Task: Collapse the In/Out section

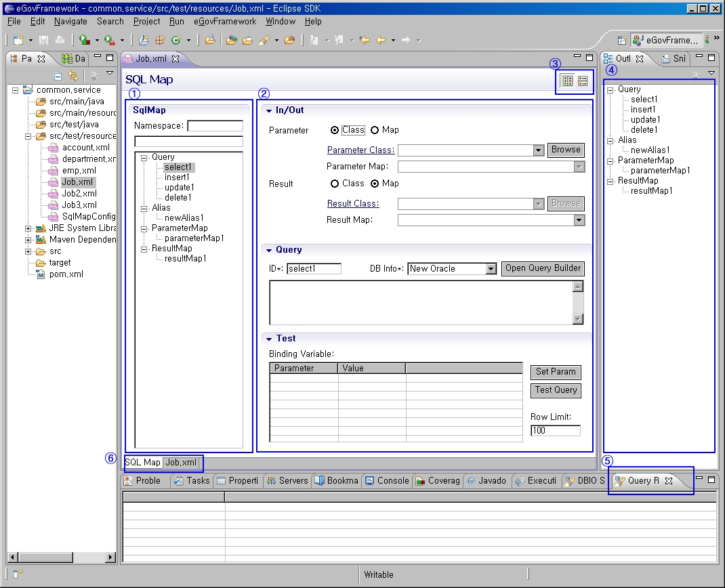Action: pos(269,110)
